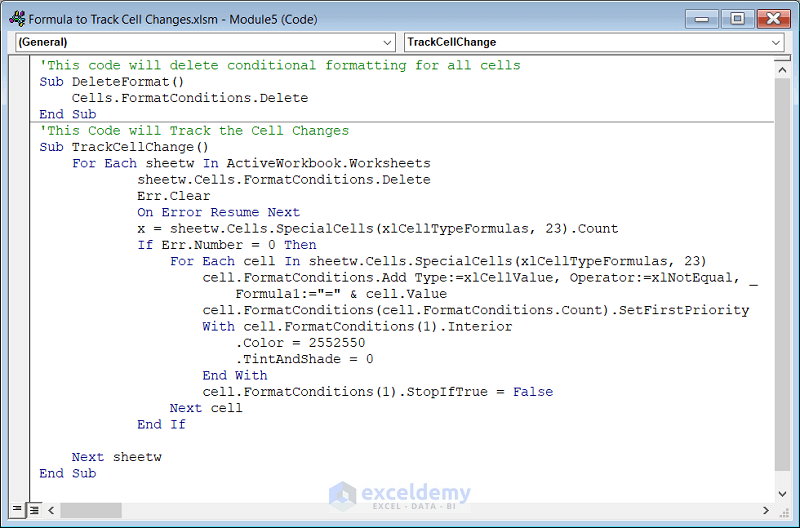Click the VBA module icon in title bar
This screenshot has width=800, height=528.
coord(17,19)
